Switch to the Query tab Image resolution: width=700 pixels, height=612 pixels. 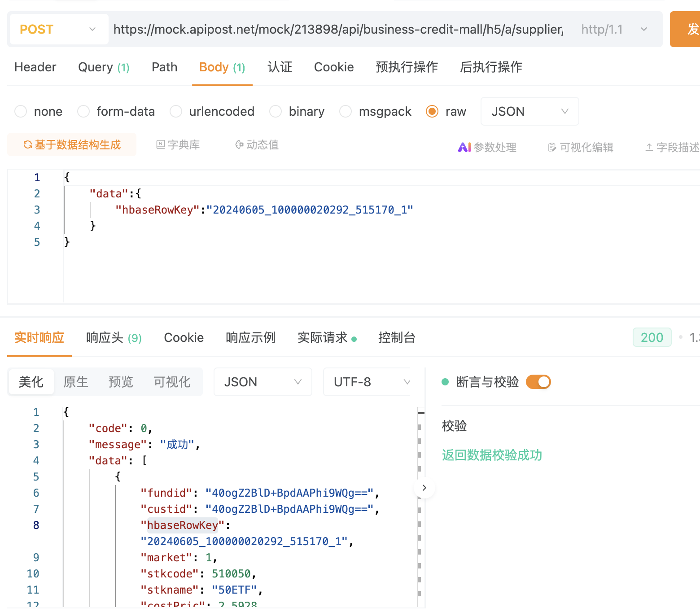coord(104,67)
